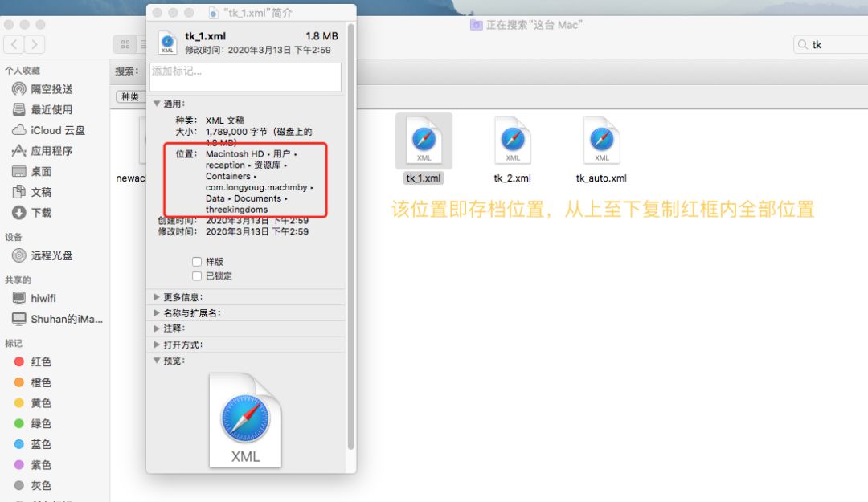Click the large XML preview thumbnail
Viewport: 868px width, 502px height.
point(245,420)
